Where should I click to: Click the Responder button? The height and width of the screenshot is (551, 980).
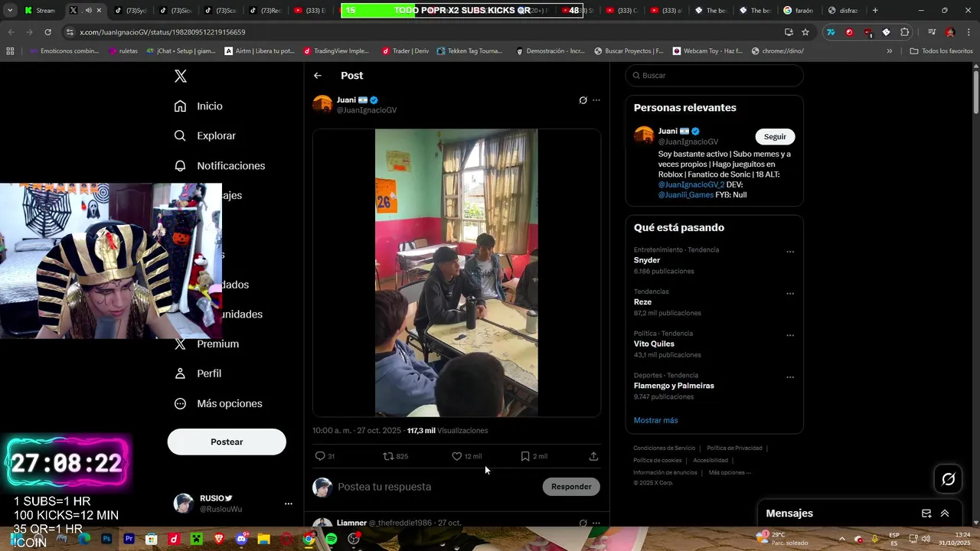(x=571, y=487)
